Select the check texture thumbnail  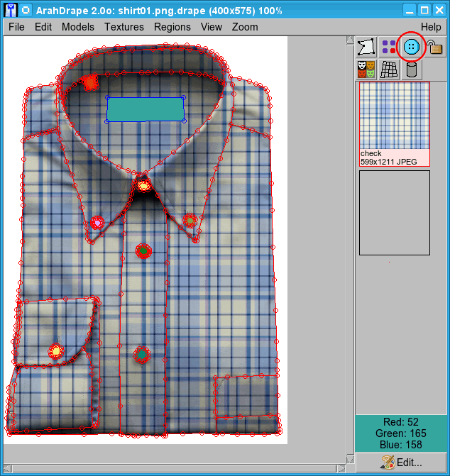click(395, 116)
